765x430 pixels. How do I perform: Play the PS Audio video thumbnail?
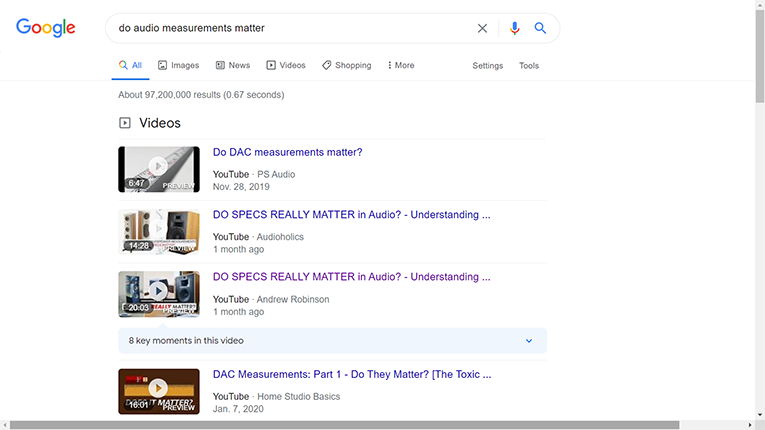[159, 169]
